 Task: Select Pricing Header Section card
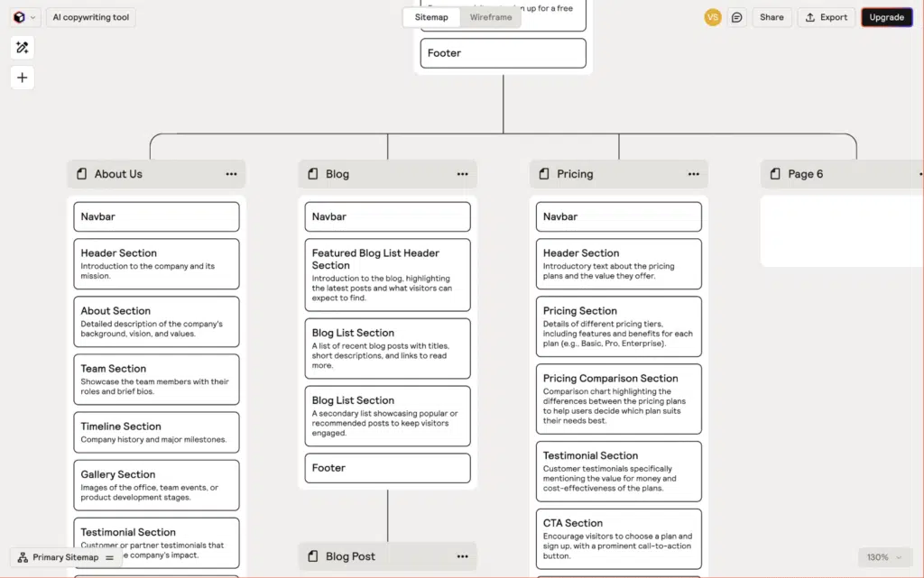click(x=619, y=264)
